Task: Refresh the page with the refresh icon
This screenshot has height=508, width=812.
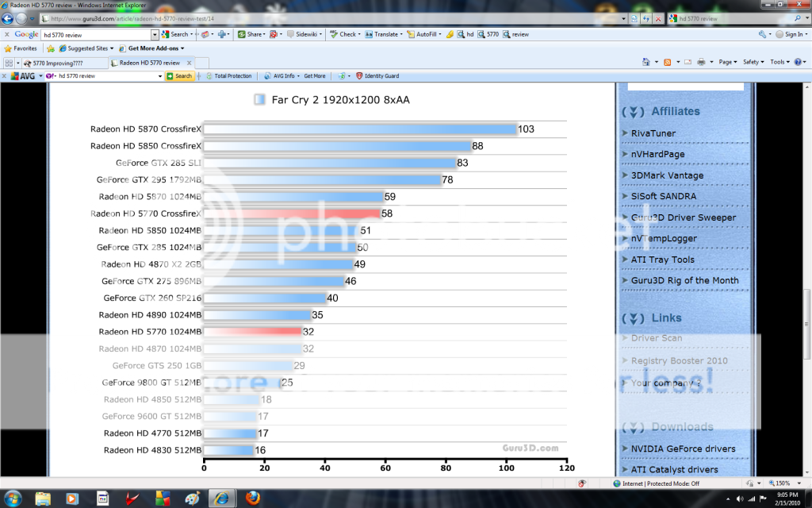Action: pyautogui.click(x=646, y=19)
